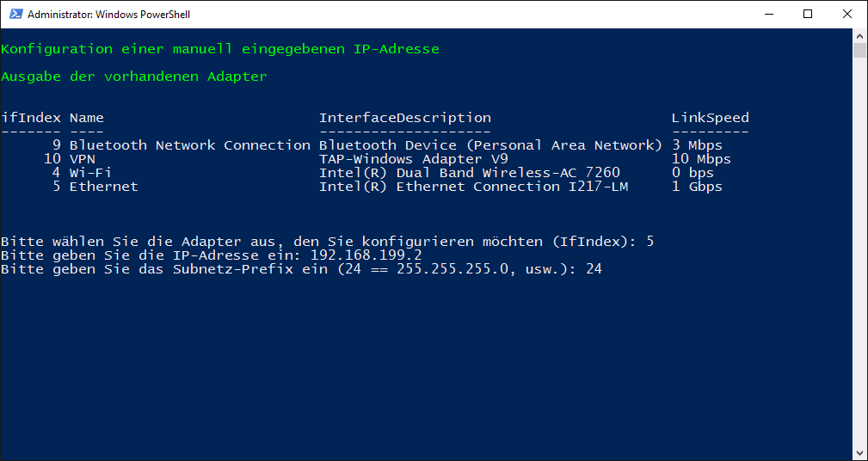Click the Ethernet adapter name
The height and width of the screenshot is (461, 868).
pos(103,187)
